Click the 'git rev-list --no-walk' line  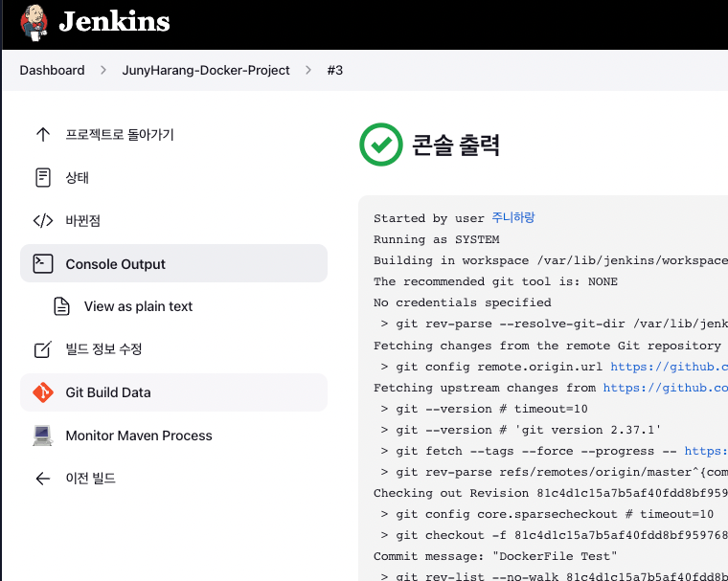555,576
